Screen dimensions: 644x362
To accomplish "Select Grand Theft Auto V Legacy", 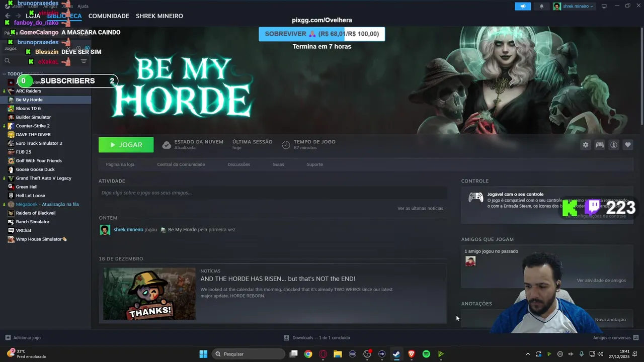I will 46,178.
